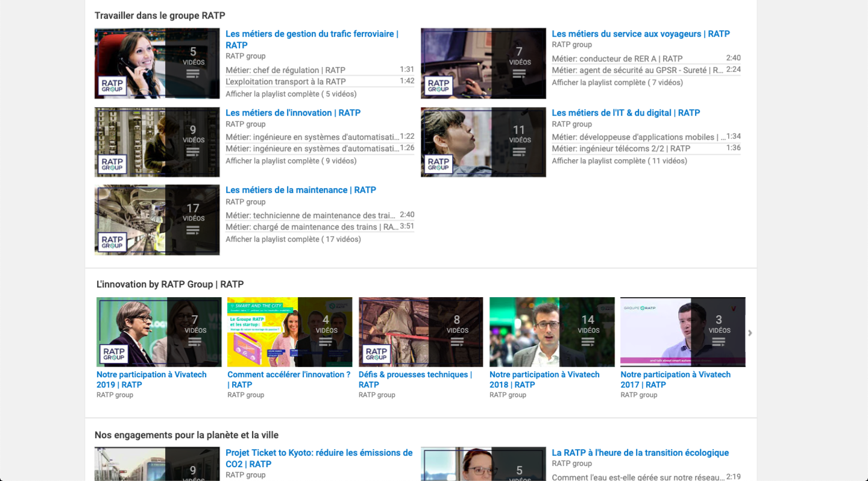Click thumbnail of Vivatech 2018 playlist (14 vidéos)
This screenshot has height=481, width=868.
[x=552, y=332]
